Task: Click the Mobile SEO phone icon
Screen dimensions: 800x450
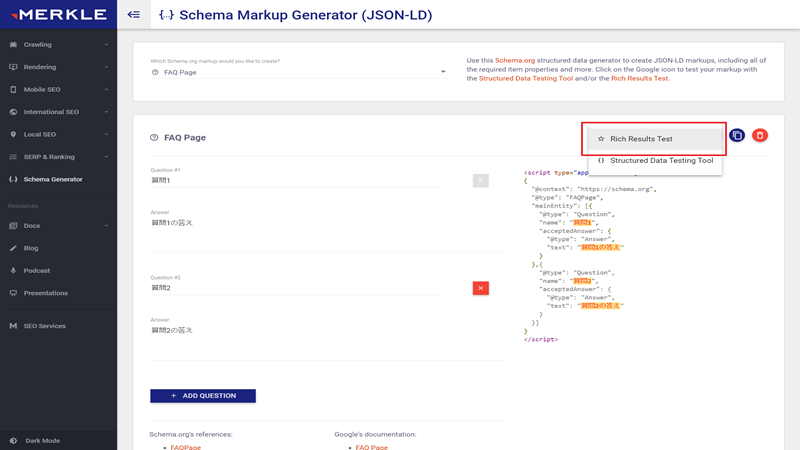Action: pos(13,89)
